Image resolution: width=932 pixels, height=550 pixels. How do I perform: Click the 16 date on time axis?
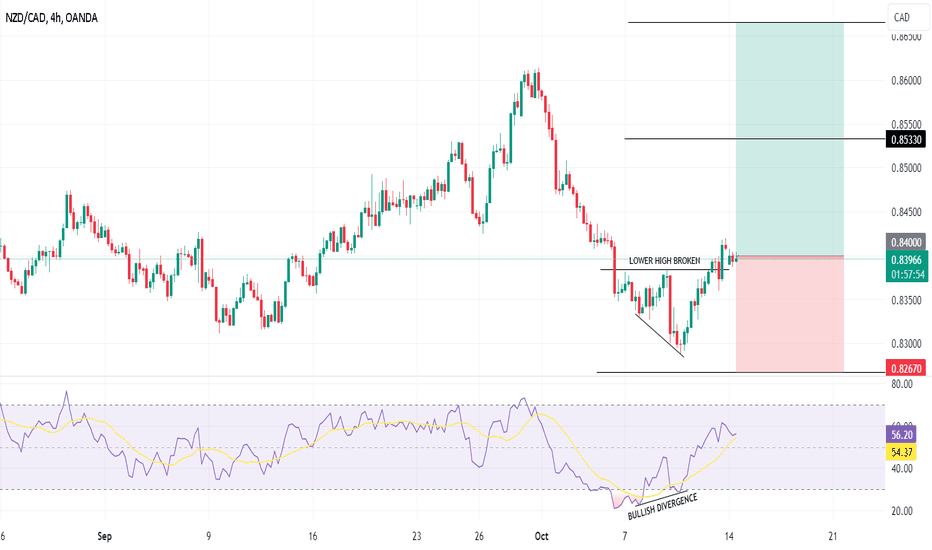click(313, 536)
